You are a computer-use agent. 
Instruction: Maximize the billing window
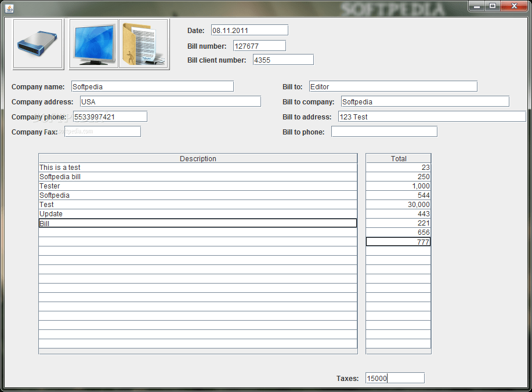493,6
